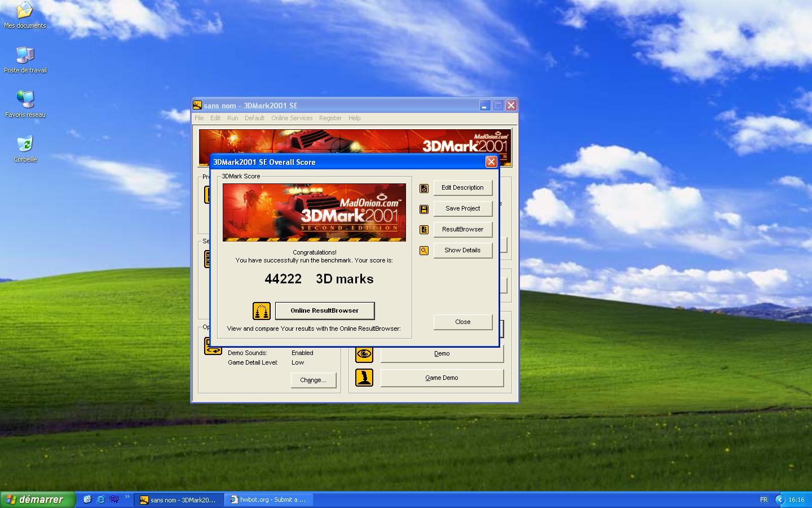Click the 3DMark2001 title bar app icon
This screenshot has height=508, width=812.
click(197, 105)
